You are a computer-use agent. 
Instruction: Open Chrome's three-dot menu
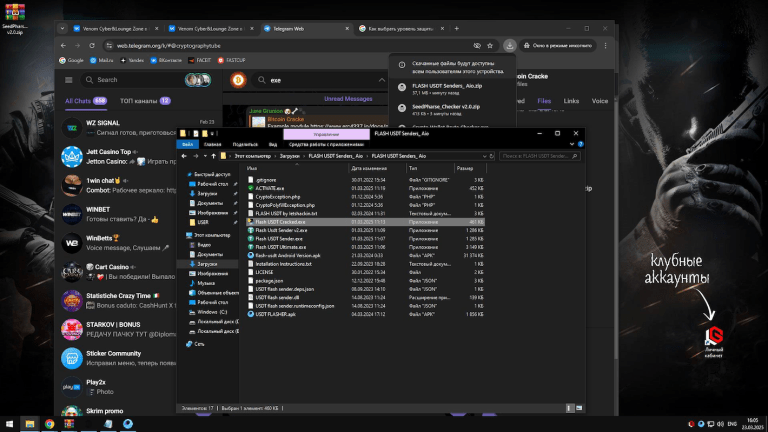pos(605,46)
